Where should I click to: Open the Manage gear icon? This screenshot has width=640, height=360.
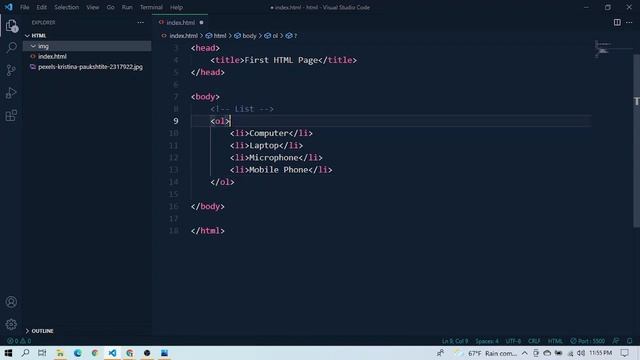click(x=11, y=324)
